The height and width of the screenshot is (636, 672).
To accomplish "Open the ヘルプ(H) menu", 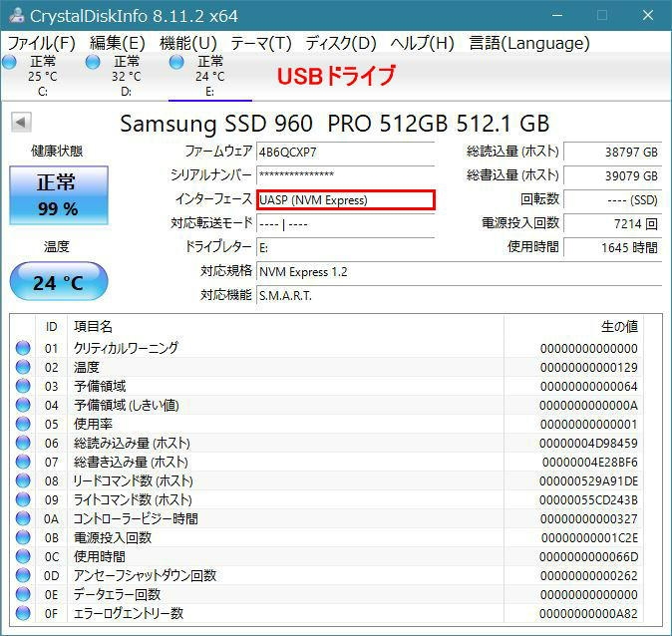I will (422, 43).
